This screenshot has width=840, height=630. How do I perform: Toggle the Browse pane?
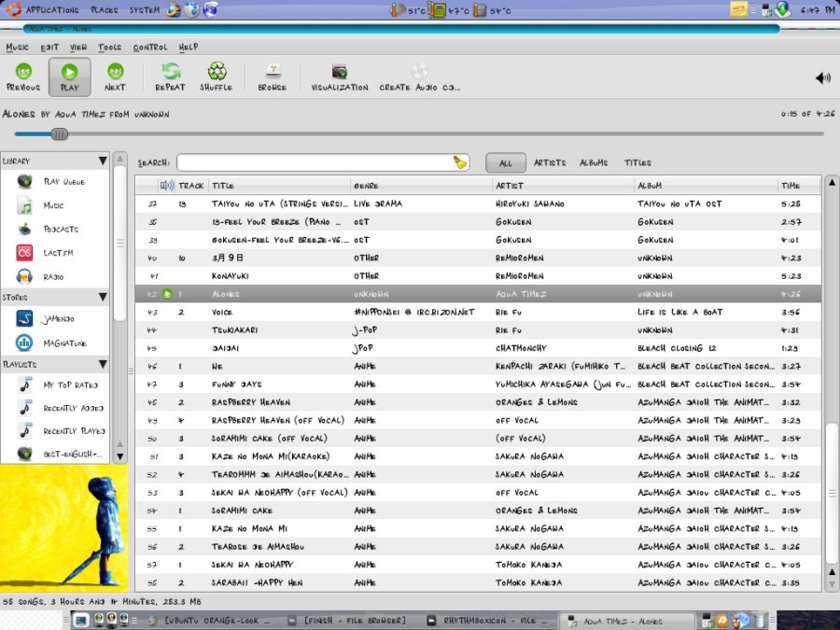[273, 77]
